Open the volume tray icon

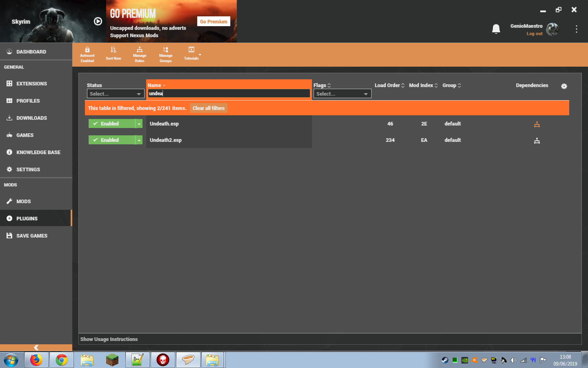(514, 360)
